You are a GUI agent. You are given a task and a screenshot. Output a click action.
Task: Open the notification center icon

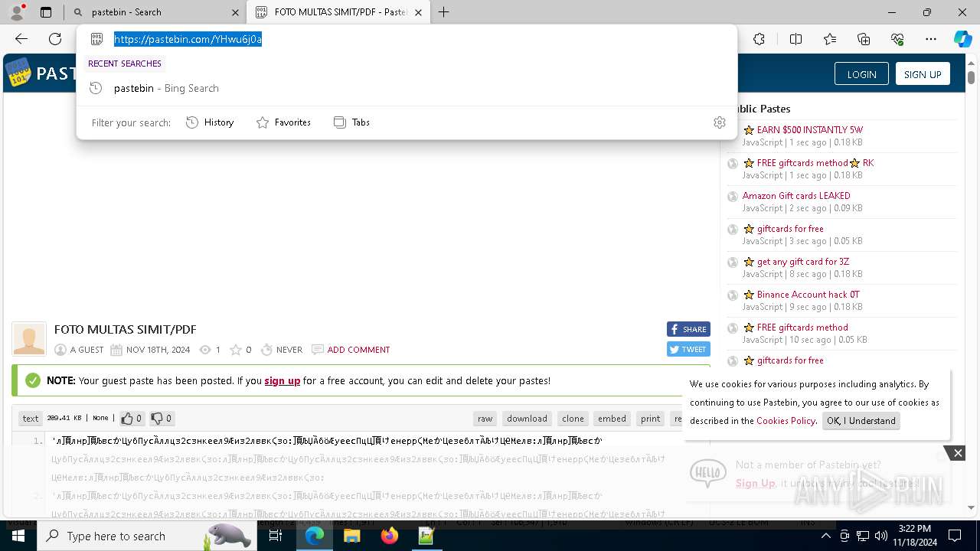(955, 536)
